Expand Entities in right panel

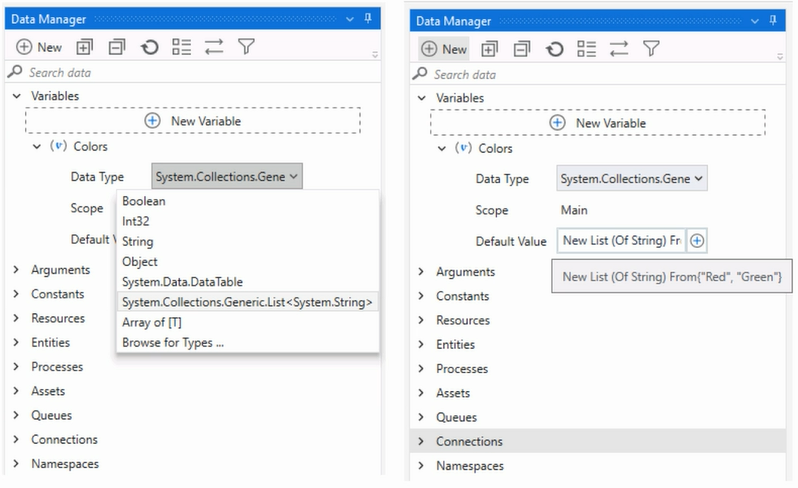(x=421, y=345)
